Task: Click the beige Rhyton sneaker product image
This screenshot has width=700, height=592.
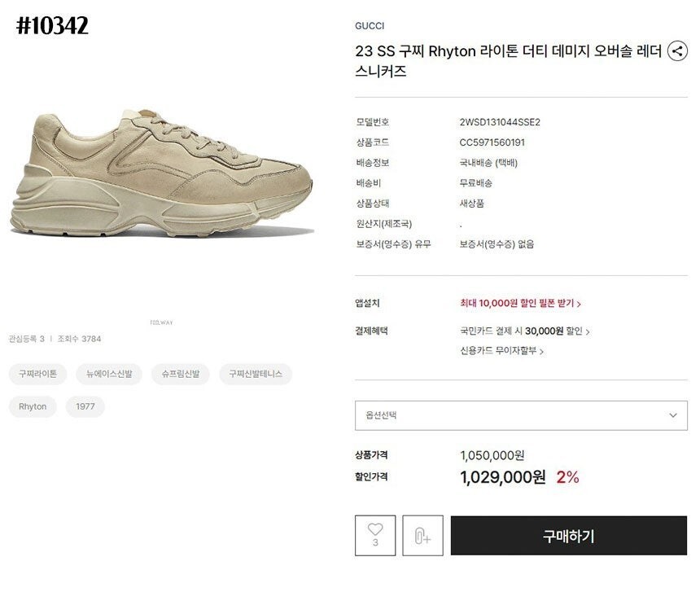Action: coord(162,173)
